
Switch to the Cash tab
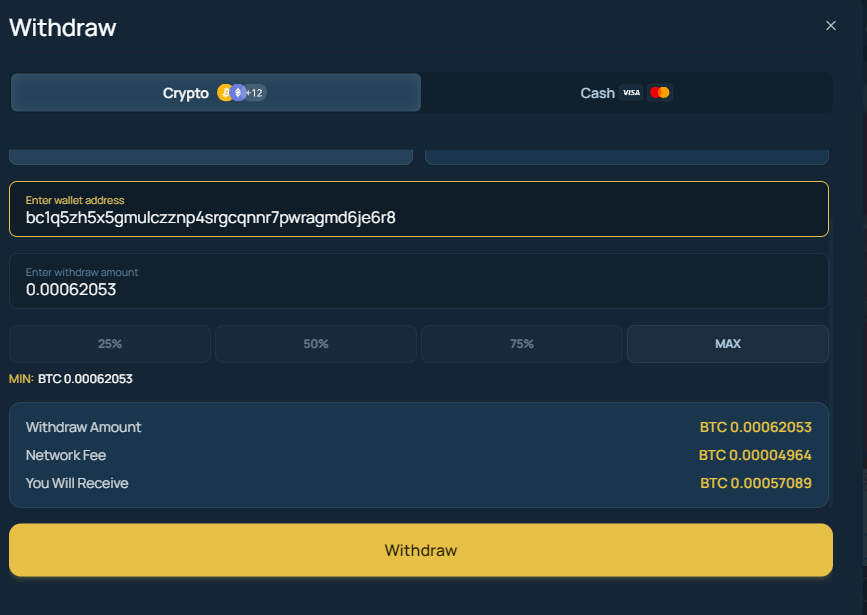pos(626,92)
